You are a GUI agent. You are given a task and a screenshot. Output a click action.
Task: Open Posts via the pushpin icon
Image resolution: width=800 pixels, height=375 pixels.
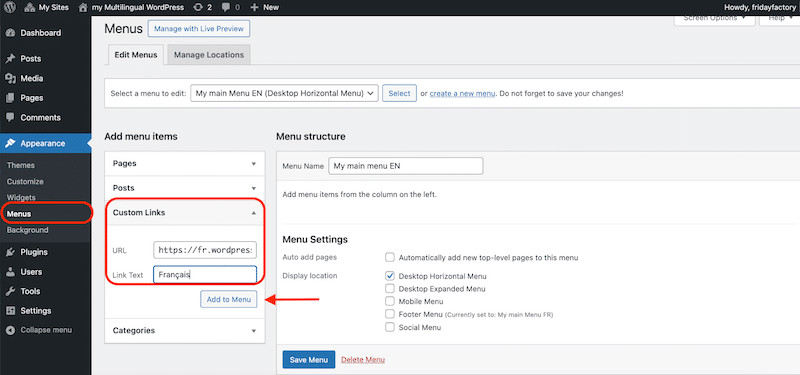click(x=10, y=59)
